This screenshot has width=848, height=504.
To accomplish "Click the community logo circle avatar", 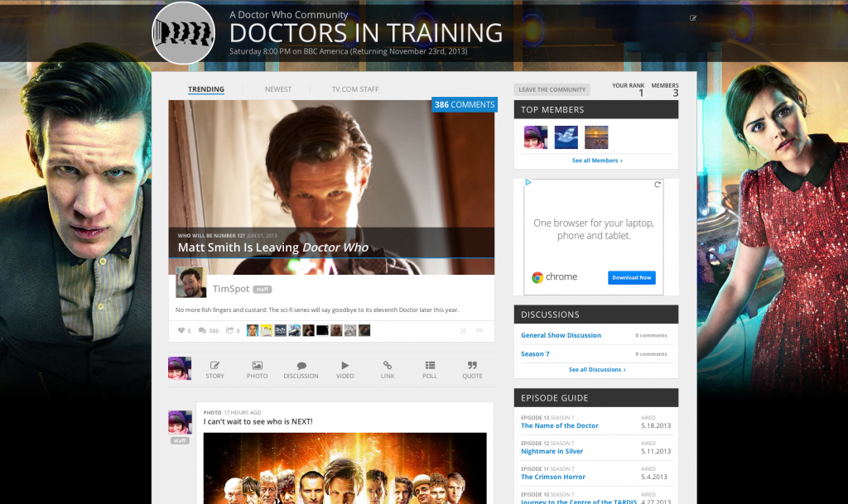I will [x=183, y=33].
